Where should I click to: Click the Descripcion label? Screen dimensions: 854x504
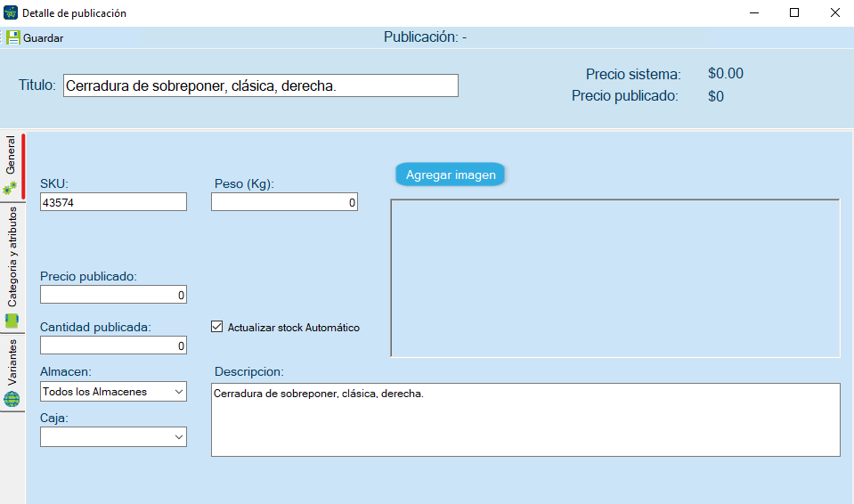click(249, 371)
